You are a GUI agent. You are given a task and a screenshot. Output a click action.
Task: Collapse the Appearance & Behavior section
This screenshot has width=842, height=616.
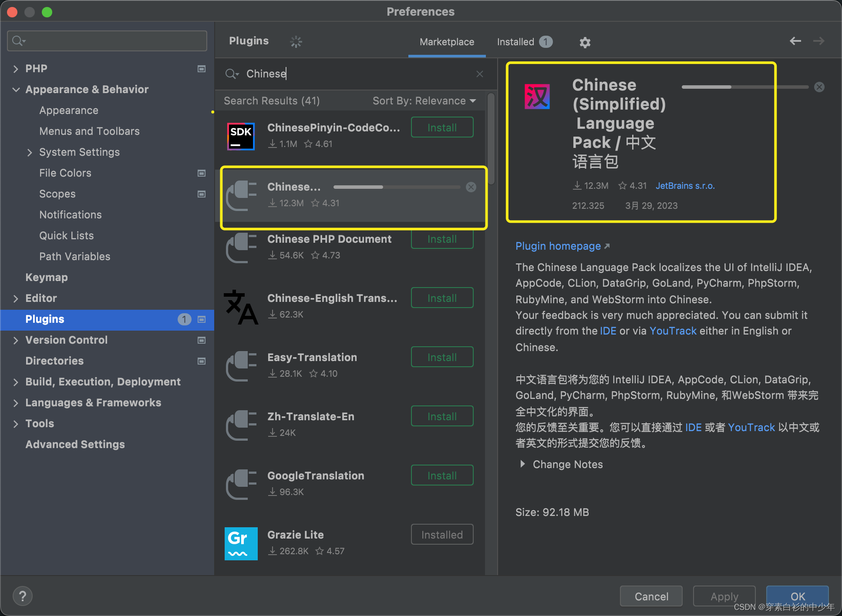[x=16, y=90]
